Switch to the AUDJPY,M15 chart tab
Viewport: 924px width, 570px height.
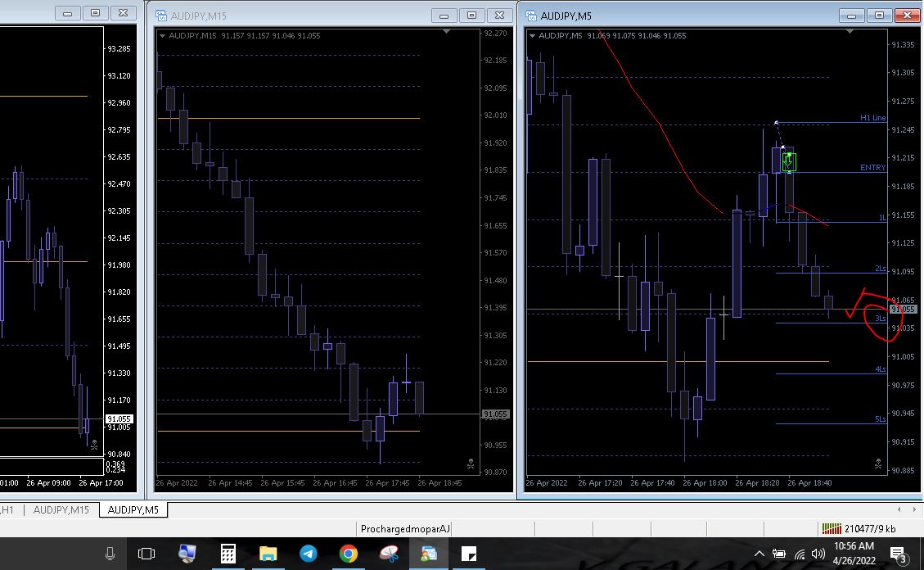pyautogui.click(x=61, y=510)
